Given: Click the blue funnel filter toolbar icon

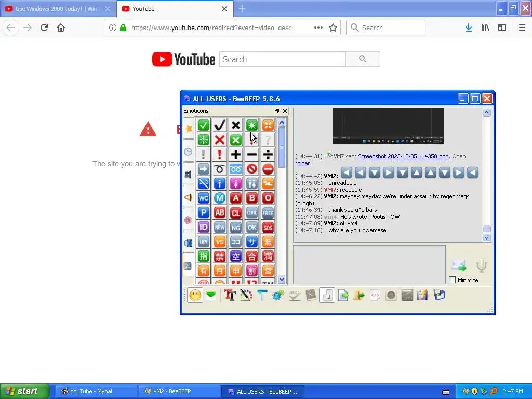Looking at the screenshot, I should [262, 295].
